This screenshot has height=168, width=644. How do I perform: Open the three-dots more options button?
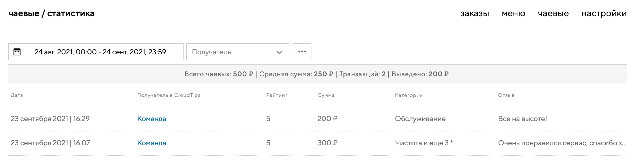[x=302, y=52]
